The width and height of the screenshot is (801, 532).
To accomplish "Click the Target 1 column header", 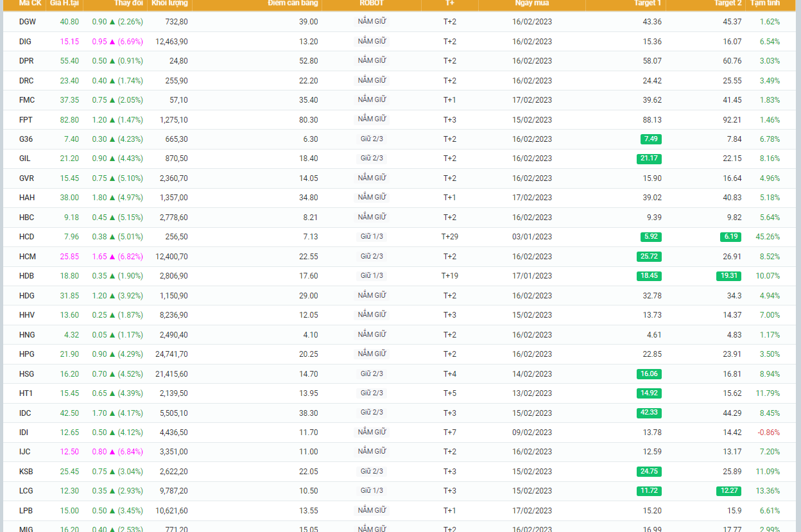I will (648, 3).
